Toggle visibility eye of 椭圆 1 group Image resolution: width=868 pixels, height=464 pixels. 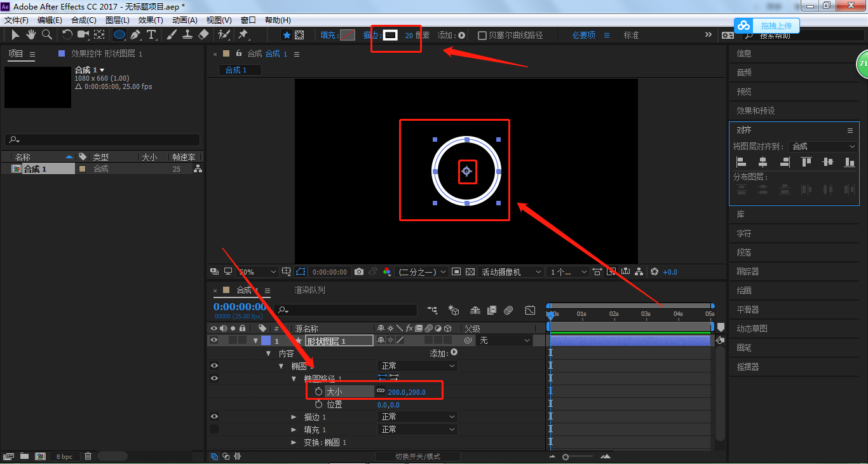(x=214, y=366)
